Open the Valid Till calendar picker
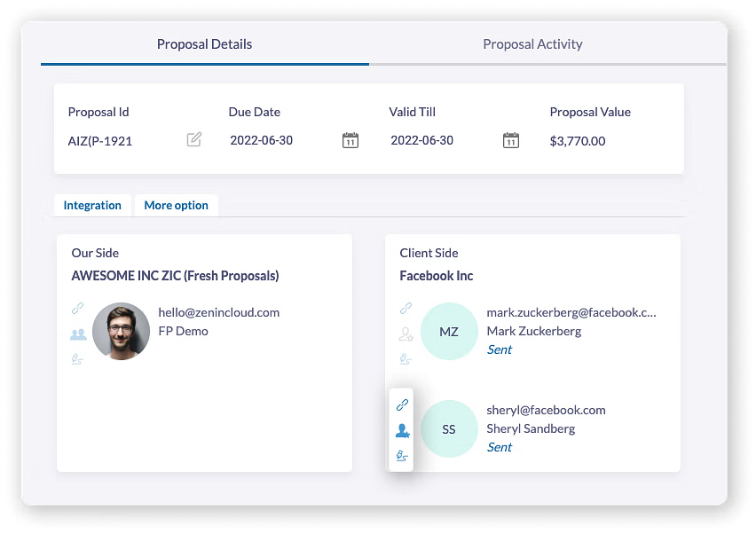This screenshot has width=756, height=534. (510, 139)
